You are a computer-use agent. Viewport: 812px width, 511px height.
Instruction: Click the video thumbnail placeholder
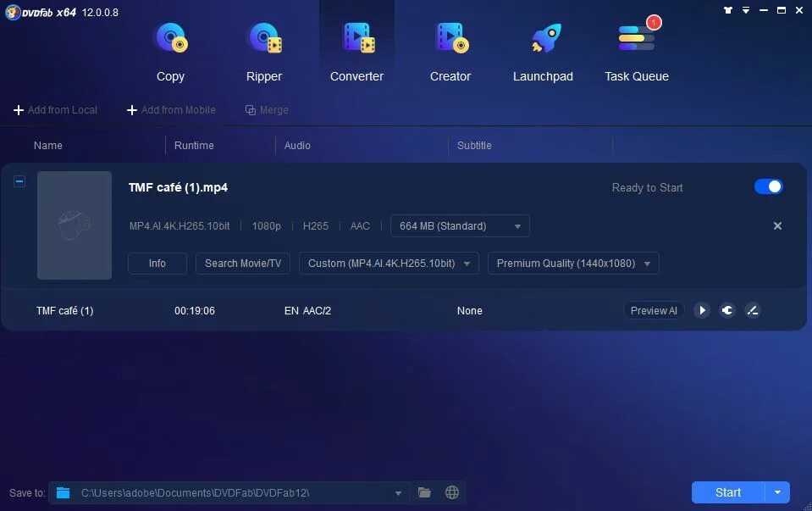(75, 225)
